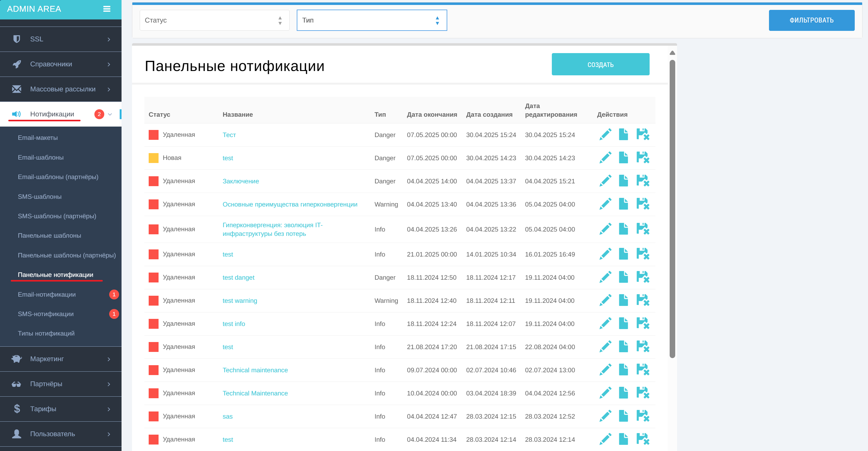Click copy icon for Technical maintenance row
This screenshot has height=451, width=868.
pos(623,370)
